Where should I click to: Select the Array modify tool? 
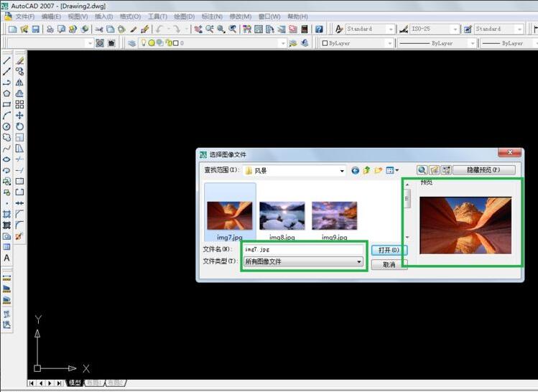(x=20, y=105)
